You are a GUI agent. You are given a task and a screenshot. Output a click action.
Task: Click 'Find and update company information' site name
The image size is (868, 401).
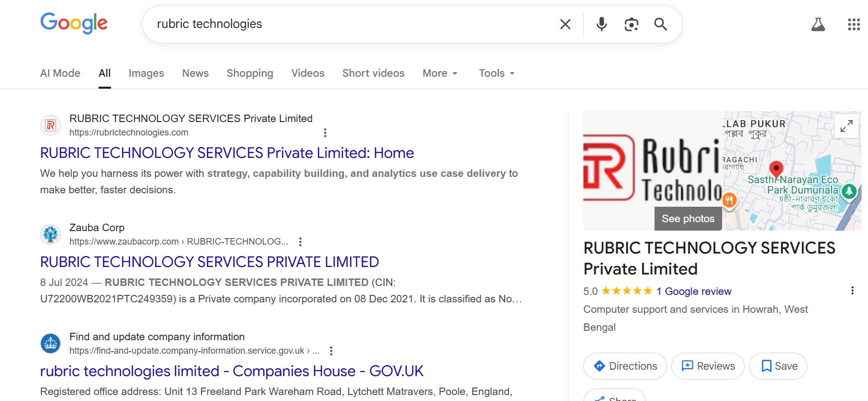[157, 337]
